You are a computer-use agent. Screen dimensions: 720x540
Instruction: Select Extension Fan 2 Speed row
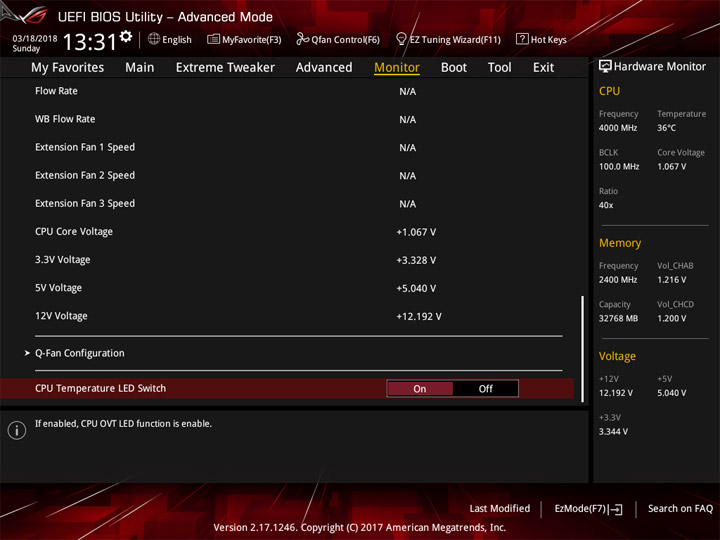[287, 175]
